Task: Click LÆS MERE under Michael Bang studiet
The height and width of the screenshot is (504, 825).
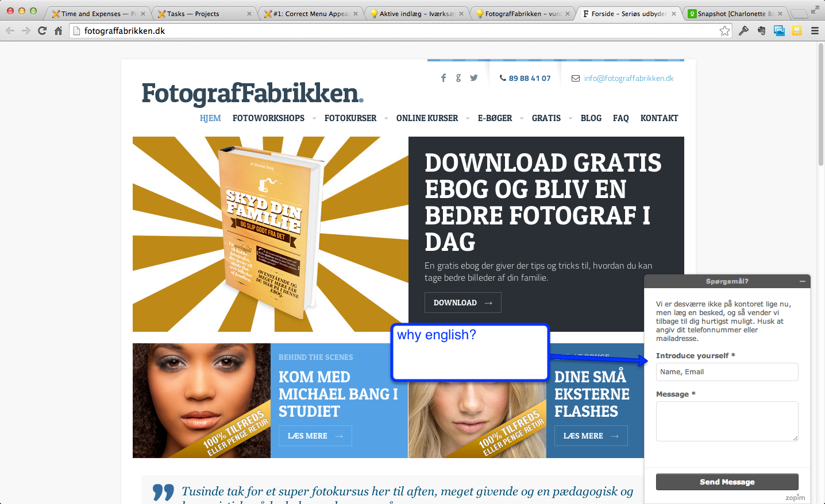Action: pos(315,436)
